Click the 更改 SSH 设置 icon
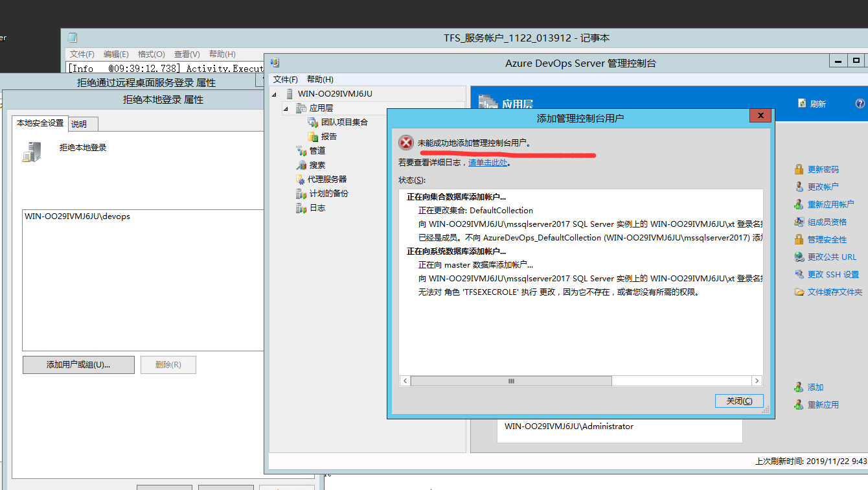The image size is (868, 490). click(x=799, y=274)
